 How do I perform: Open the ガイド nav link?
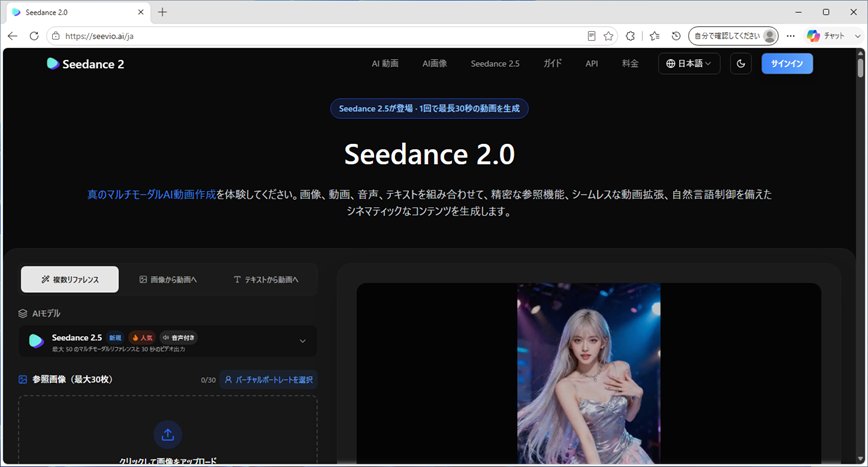coord(552,64)
